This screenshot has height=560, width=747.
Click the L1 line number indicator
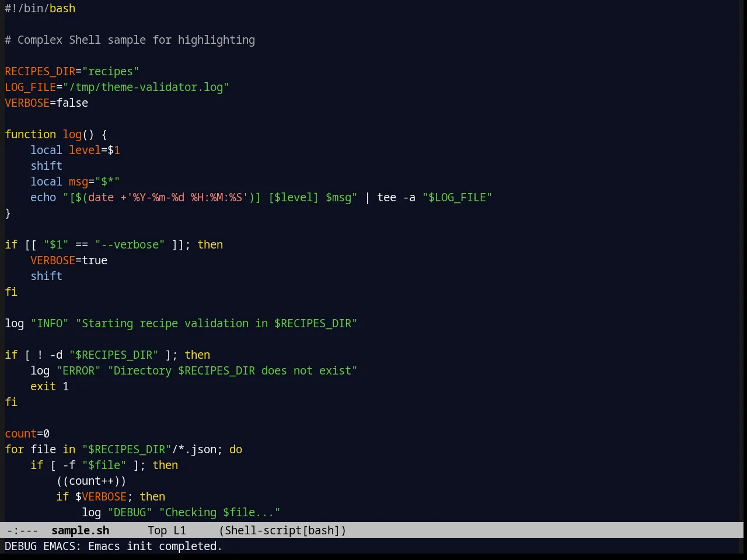180,530
